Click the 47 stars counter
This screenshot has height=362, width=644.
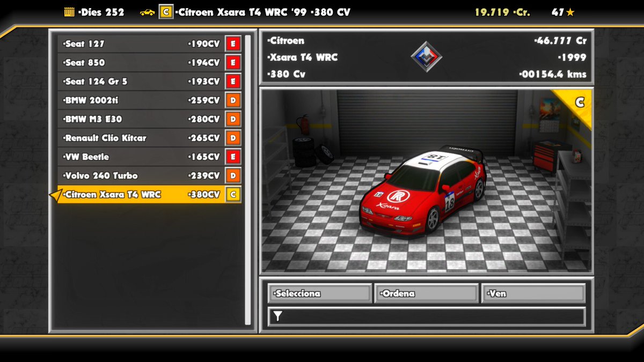563,12
